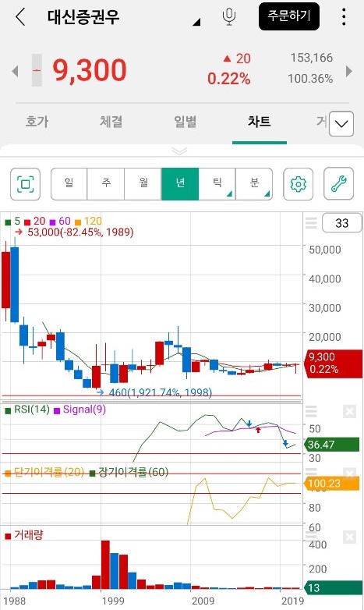
Task: Tap the microphone voice search icon
Action: [229, 17]
